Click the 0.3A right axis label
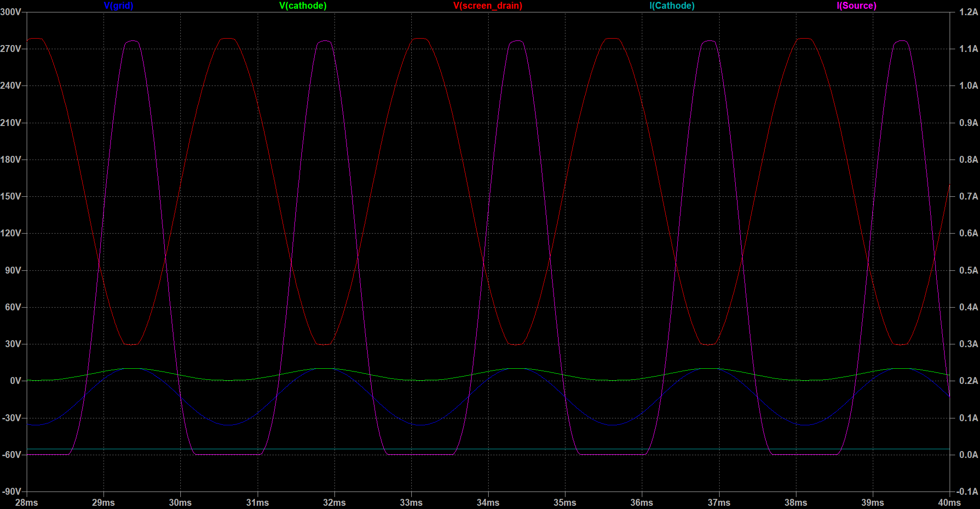 968,344
